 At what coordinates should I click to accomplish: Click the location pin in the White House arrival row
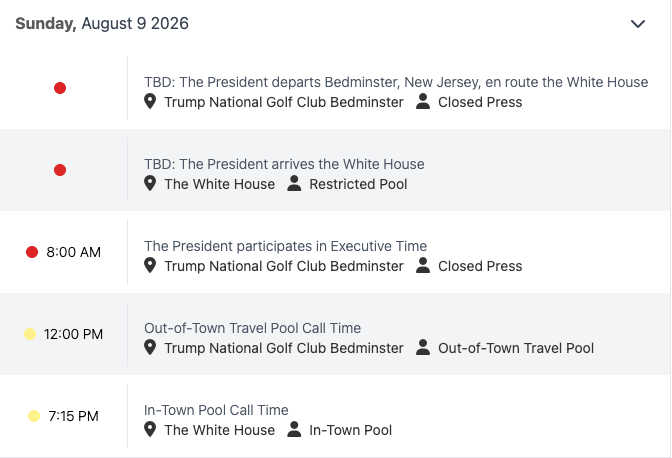click(x=150, y=184)
